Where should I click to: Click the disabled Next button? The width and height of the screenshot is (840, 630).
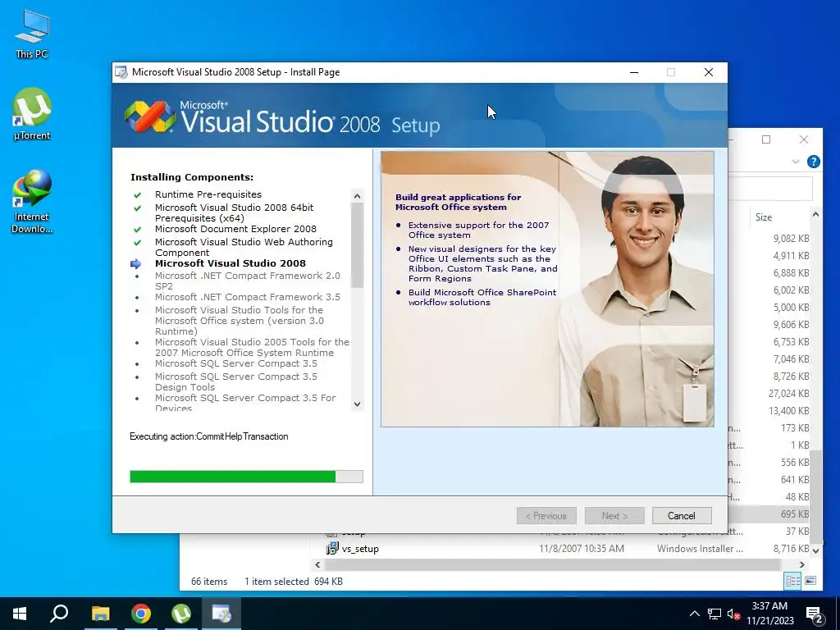coord(614,515)
